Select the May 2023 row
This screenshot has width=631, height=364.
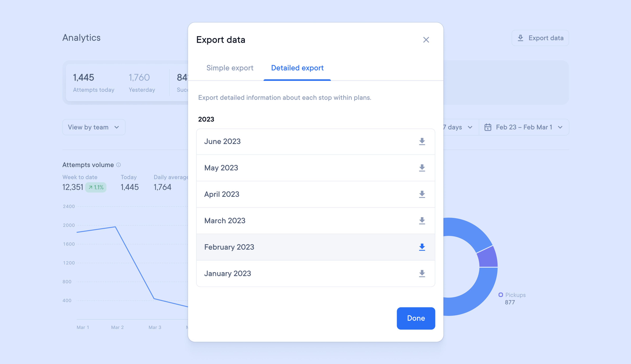(316, 168)
